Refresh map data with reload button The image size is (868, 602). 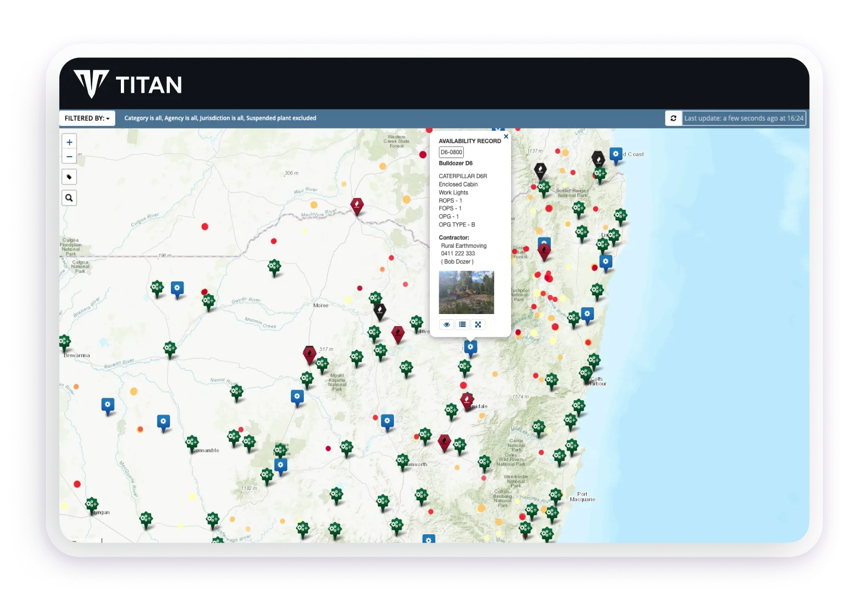click(x=673, y=118)
